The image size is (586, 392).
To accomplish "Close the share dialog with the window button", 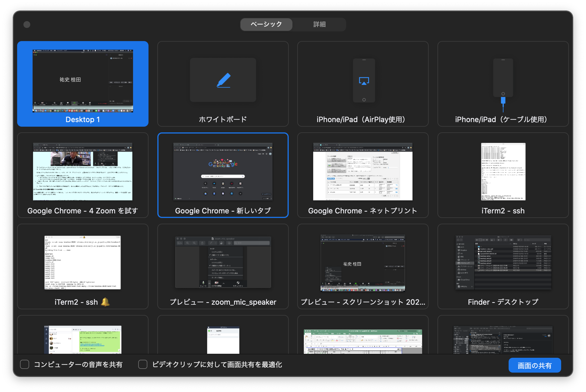I will coord(27,25).
